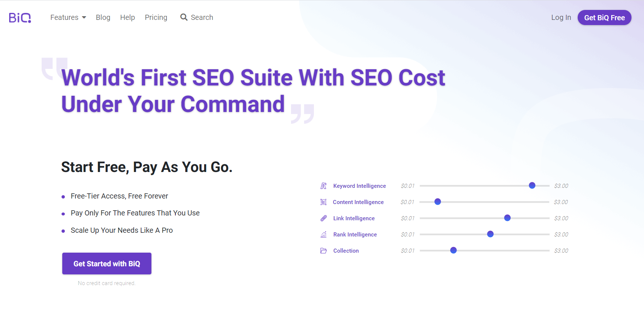Click the Link Intelligence paperclip icon

pyautogui.click(x=323, y=218)
